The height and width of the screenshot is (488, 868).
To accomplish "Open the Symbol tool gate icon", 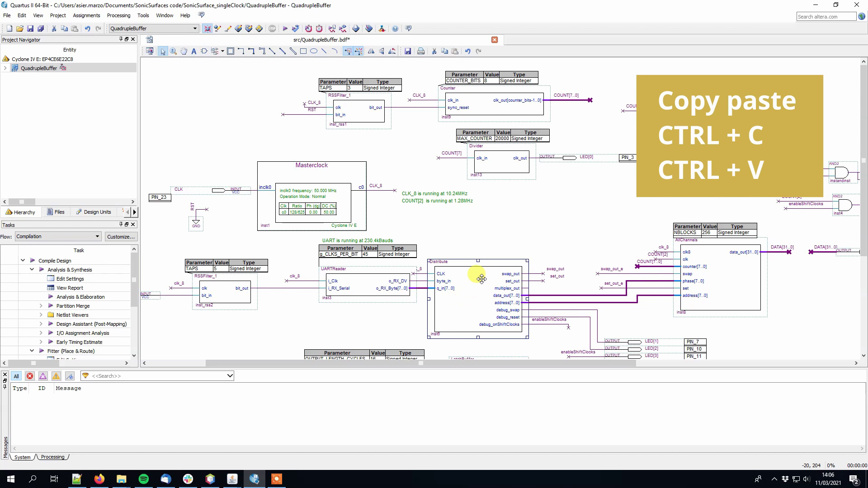I will [204, 52].
